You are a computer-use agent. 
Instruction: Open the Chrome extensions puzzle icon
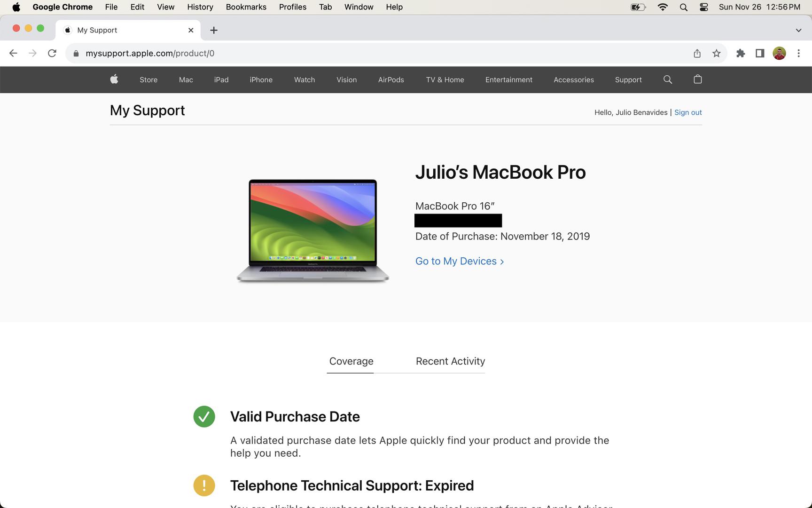741,53
